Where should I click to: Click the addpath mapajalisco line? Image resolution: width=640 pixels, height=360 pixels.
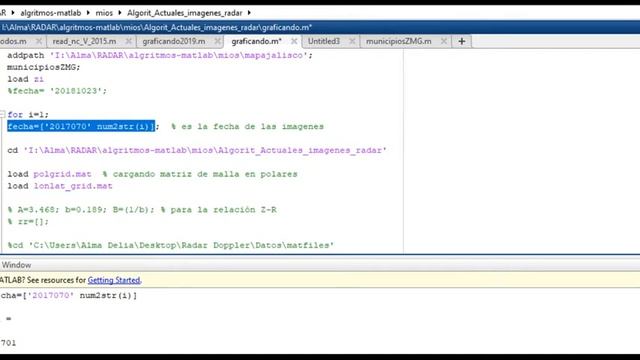tap(160, 55)
